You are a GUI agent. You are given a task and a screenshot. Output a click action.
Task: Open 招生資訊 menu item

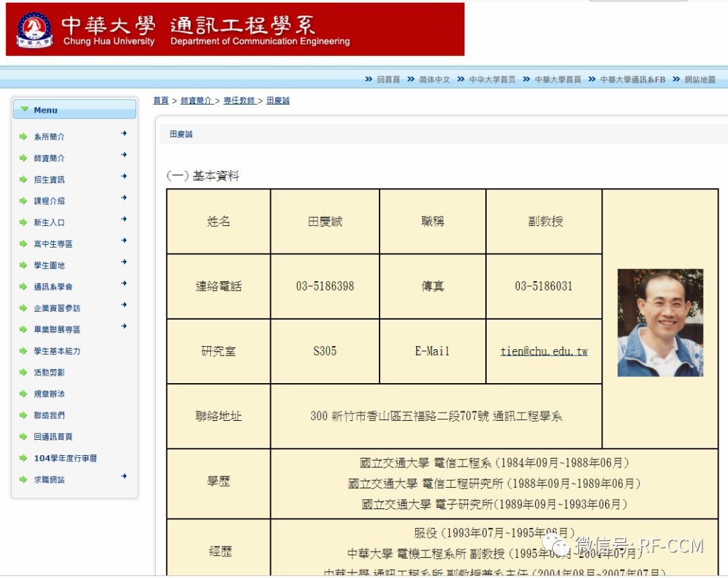click(x=49, y=179)
